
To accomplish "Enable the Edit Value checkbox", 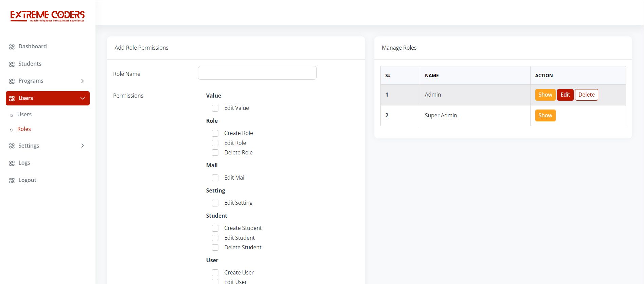I will pos(215,108).
